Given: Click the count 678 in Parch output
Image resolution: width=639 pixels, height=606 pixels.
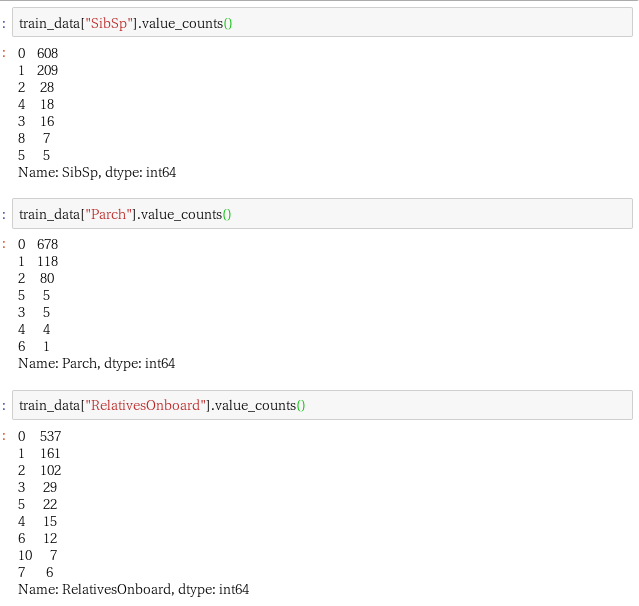Looking at the screenshot, I should [x=47, y=245].
